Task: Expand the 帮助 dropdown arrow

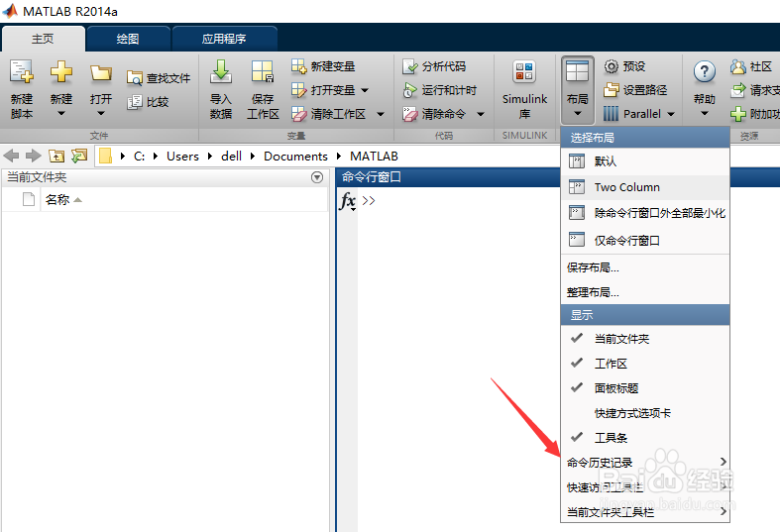Action: 705,114
